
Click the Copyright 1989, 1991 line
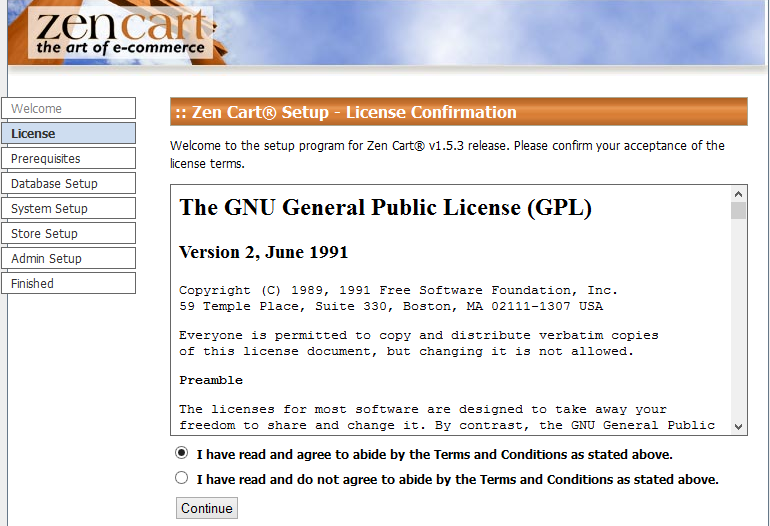click(x=398, y=290)
